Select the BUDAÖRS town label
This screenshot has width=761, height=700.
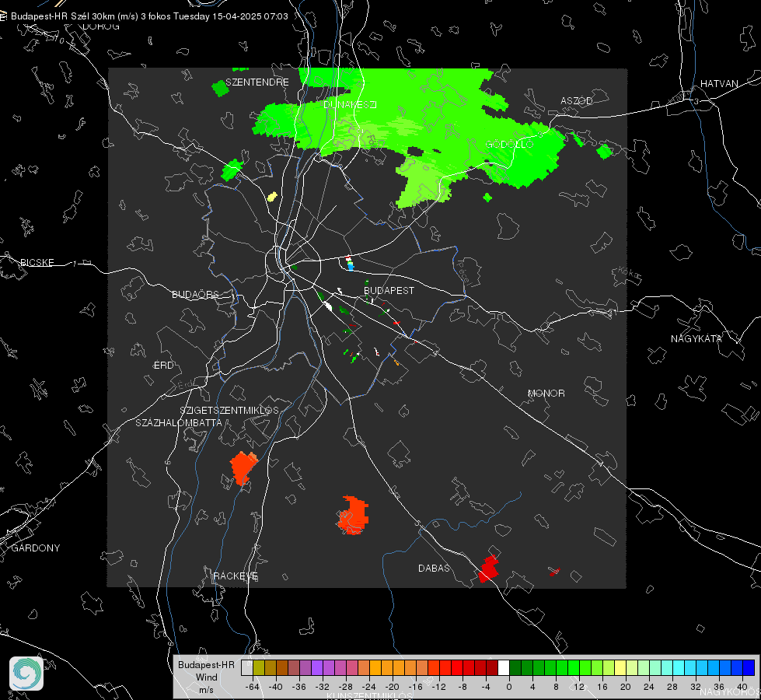tap(196, 294)
